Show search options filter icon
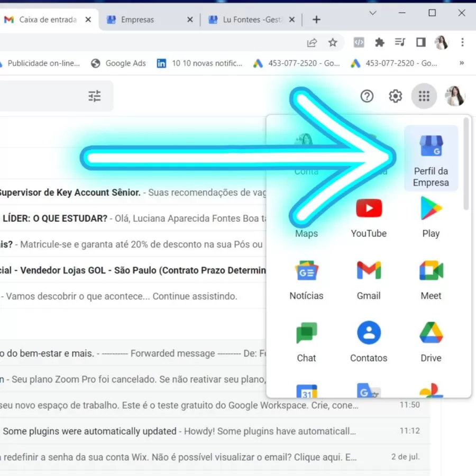The image size is (476, 476). tap(95, 96)
